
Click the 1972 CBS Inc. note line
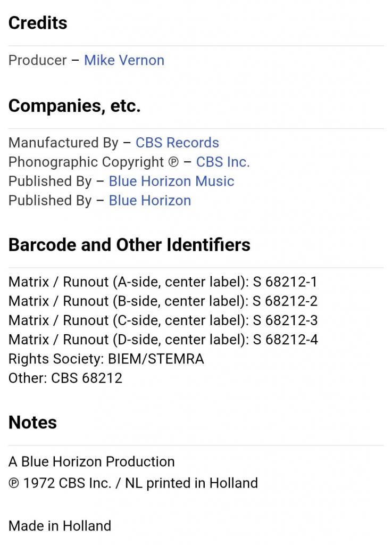[133, 483]
